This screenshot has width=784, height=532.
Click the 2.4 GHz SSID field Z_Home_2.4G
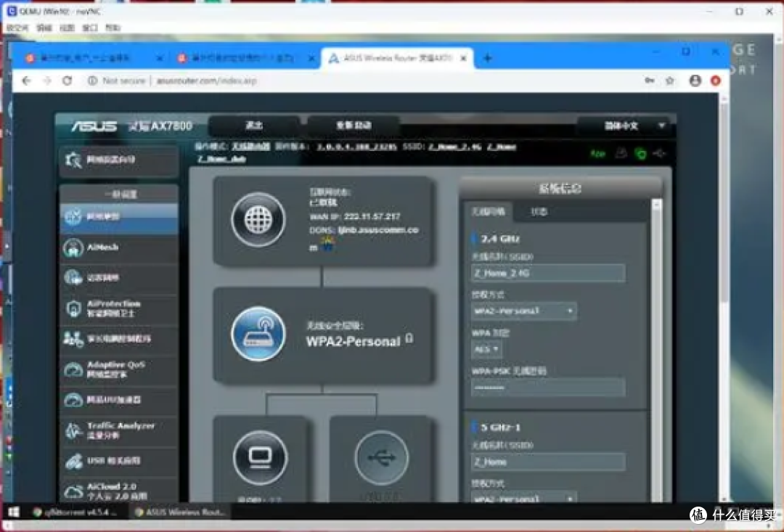click(547, 273)
